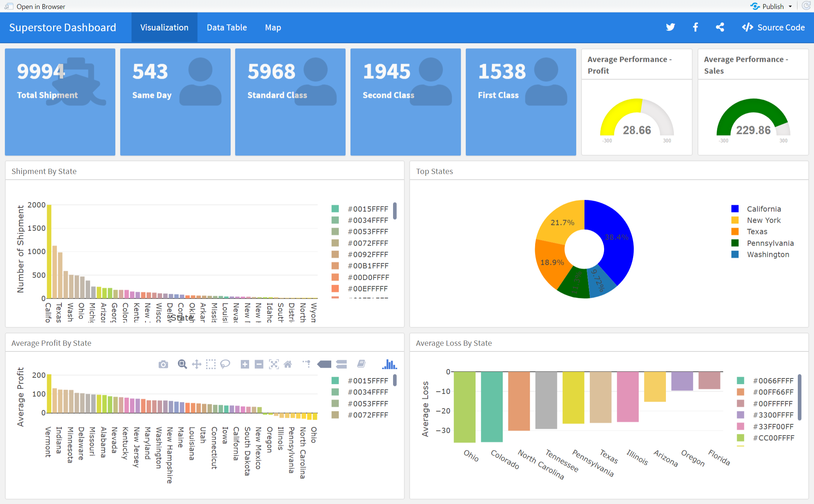This screenshot has width=814, height=504.
Task: Click the 5968 Standard Class value box
Action: point(290,102)
